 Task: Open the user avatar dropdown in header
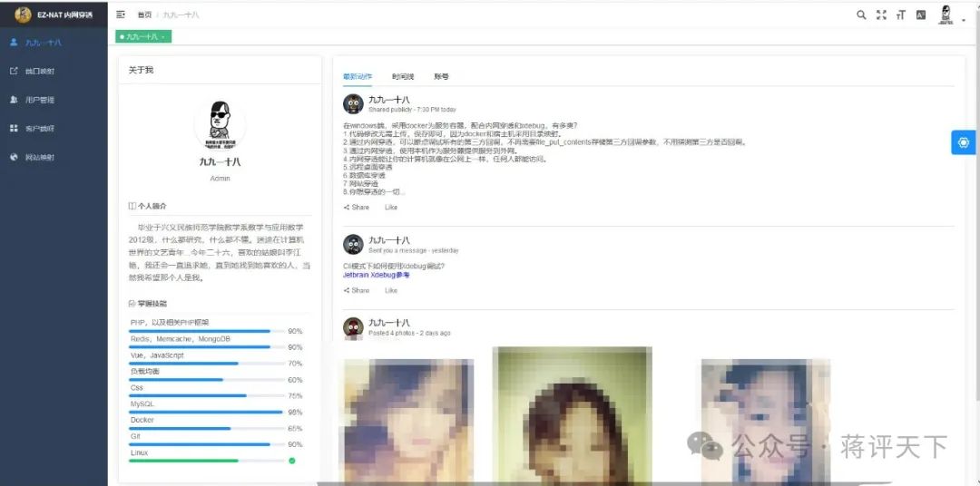click(948, 15)
